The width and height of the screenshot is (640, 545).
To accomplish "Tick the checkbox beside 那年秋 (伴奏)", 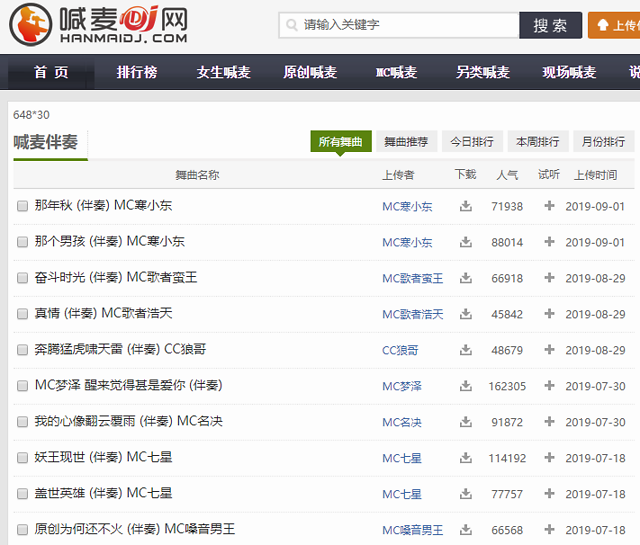I will 22,207.
